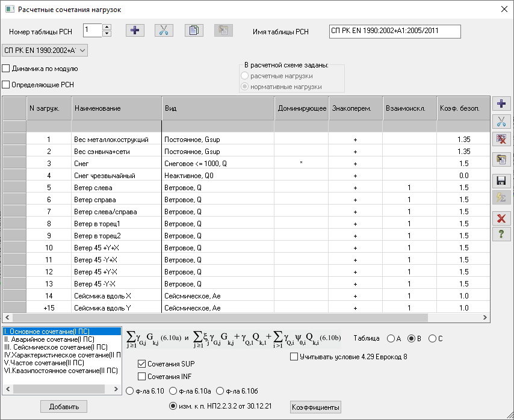Click the red X delete icon on right panel
Viewport: 514px width, 420px height.
coord(500,218)
